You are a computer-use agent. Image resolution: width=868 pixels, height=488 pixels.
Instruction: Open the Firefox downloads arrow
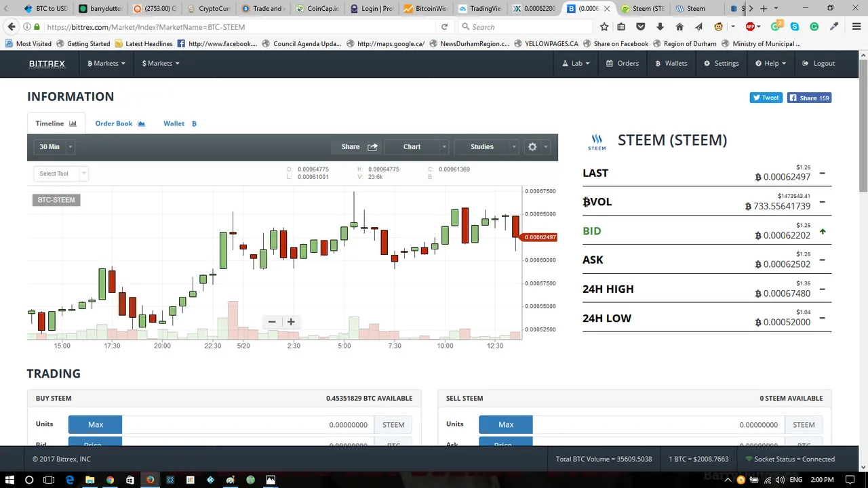point(660,26)
